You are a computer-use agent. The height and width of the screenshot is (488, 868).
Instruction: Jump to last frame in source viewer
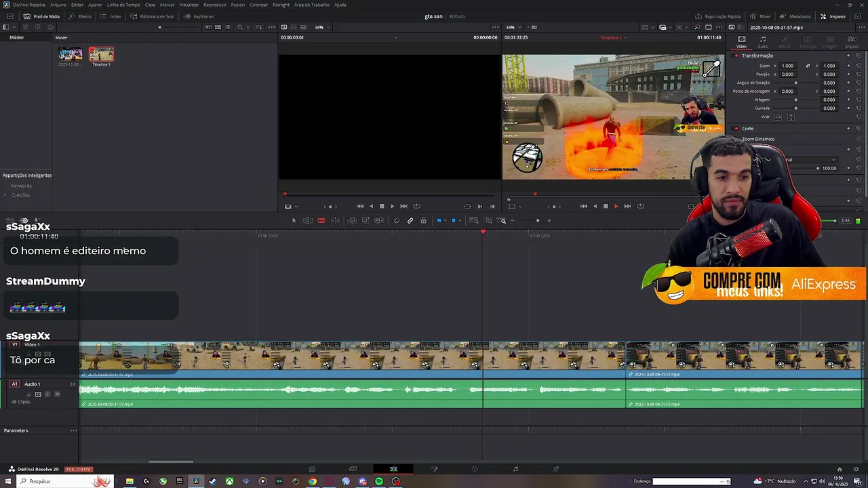click(403, 206)
